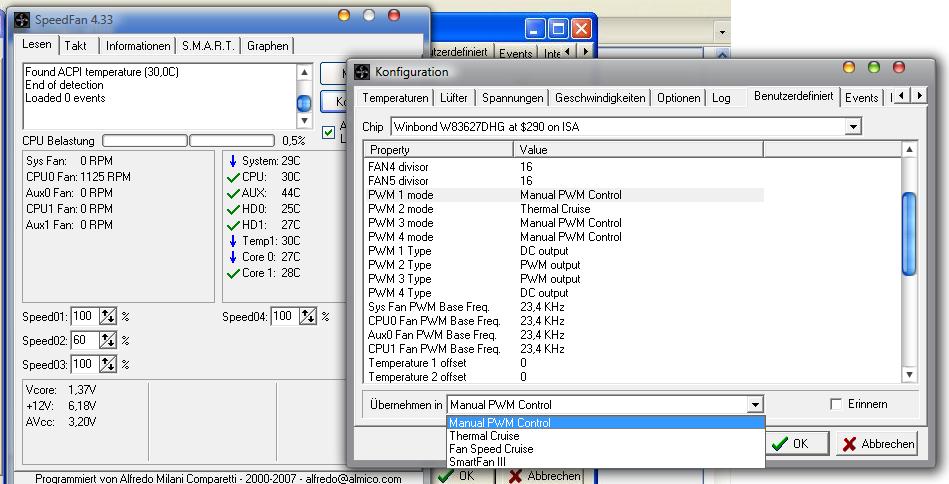Click the CPU Belastung first usage bar
The height and width of the screenshot is (484, 949).
coord(145,141)
